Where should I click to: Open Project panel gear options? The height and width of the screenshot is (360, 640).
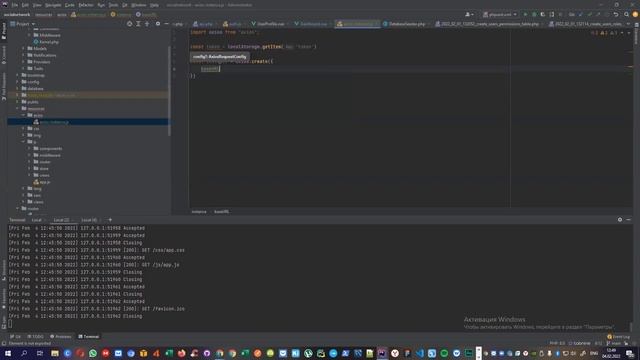158,24
